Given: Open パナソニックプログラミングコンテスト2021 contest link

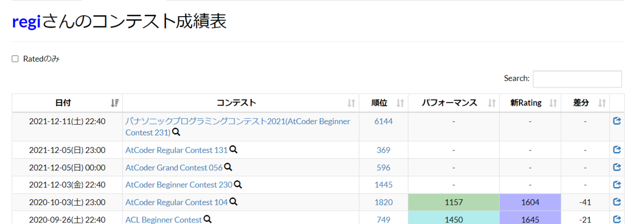Looking at the screenshot, I should click(x=238, y=127).
